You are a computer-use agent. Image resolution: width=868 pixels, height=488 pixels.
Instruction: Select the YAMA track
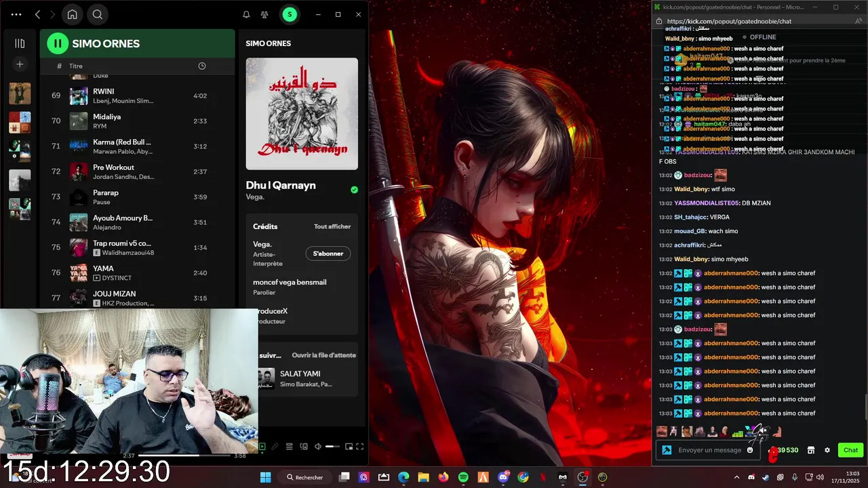[137, 272]
